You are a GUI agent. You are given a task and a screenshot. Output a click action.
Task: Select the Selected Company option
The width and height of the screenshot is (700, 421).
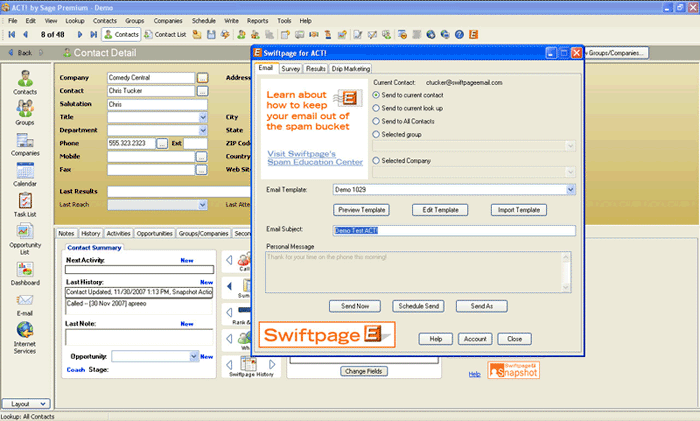(376, 160)
